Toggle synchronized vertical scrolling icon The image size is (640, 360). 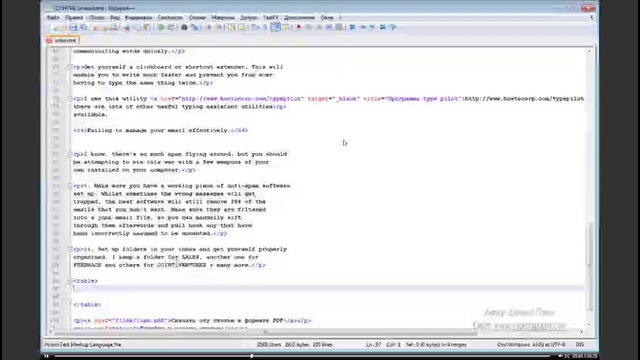[232, 27]
